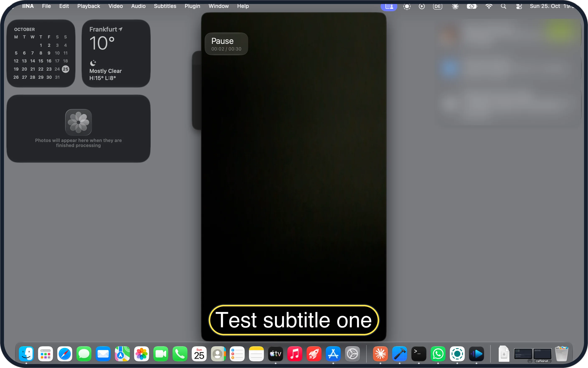Open Launchpad from the Dock
This screenshot has height=368, width=588.
(x=46, y=354)
